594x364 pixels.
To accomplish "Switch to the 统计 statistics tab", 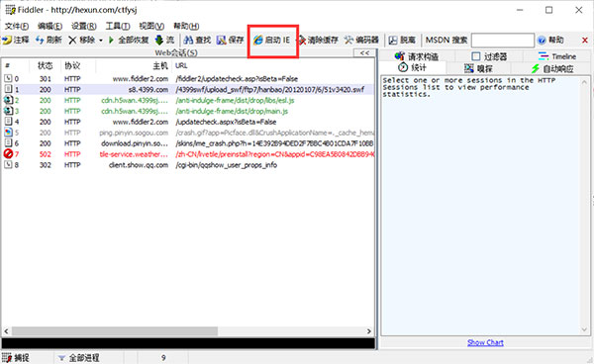I will tap(412, 67).
